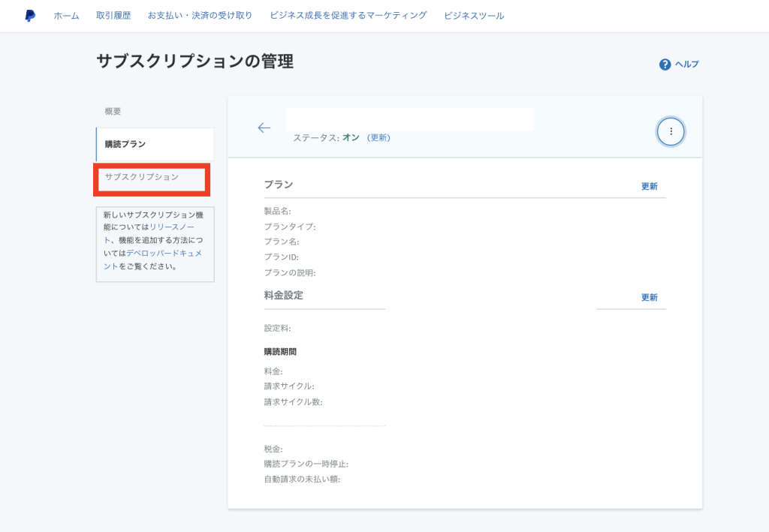Image resolution: width=769 pixels, height=532 pixels.
Task: Open the ホーム navigation item
Action: pyautogui.click(x=66, y=16)
